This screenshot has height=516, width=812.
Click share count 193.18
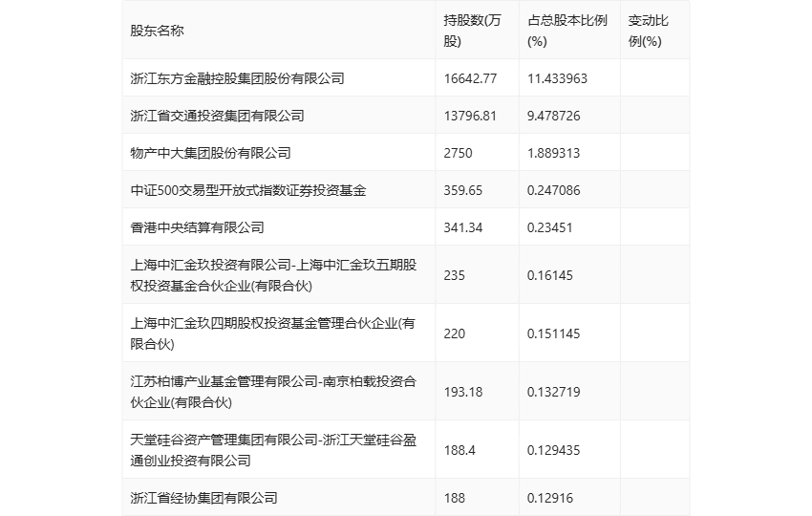point(463,392)
